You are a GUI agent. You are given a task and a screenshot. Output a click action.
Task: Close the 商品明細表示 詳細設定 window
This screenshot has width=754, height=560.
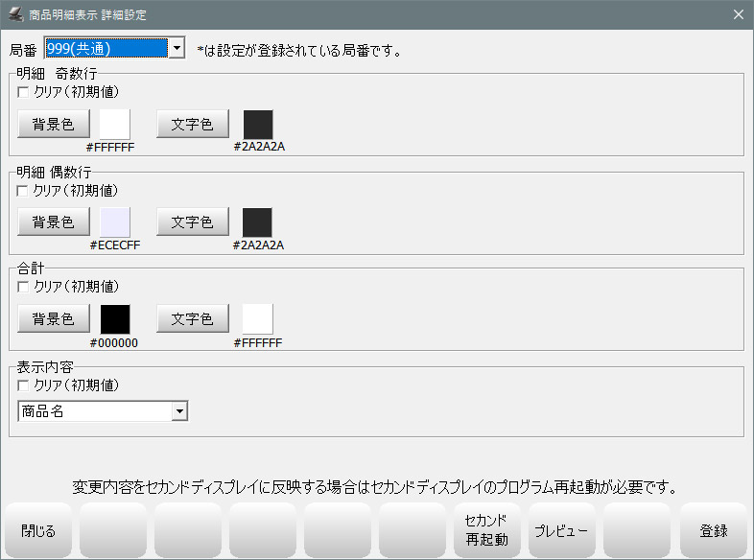click(738, 14)
